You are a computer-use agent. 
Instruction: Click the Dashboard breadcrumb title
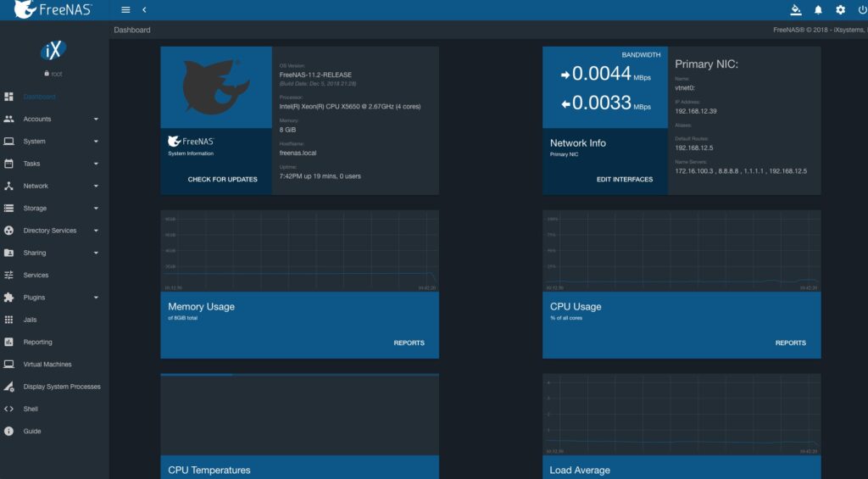coord(131,30)
